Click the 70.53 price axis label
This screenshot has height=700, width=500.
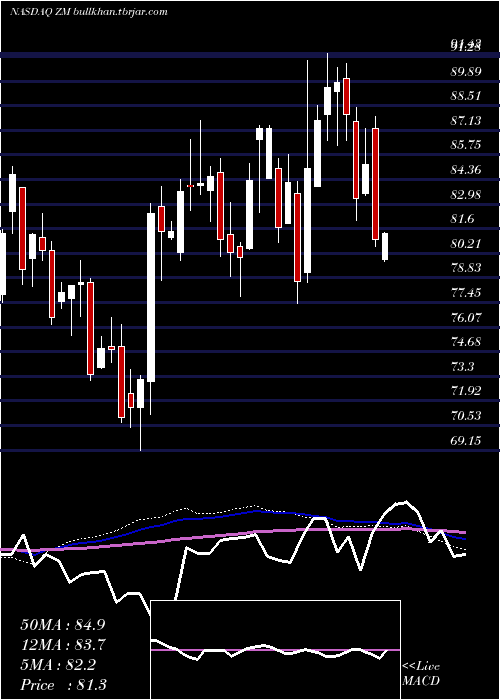click(x=466, y=416)
